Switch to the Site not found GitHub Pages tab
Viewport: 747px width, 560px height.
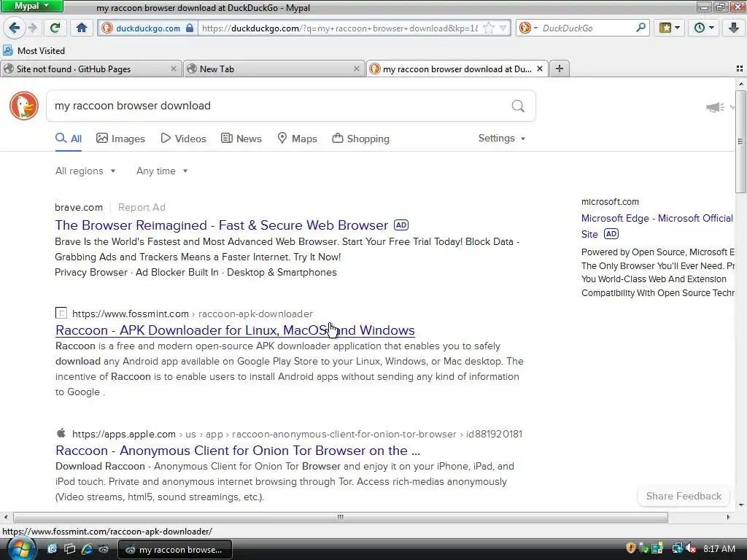(91, 69)
